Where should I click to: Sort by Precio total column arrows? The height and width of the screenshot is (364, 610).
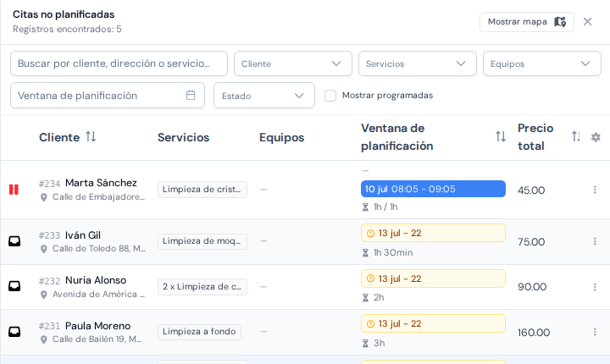click(x=576, y=136)
